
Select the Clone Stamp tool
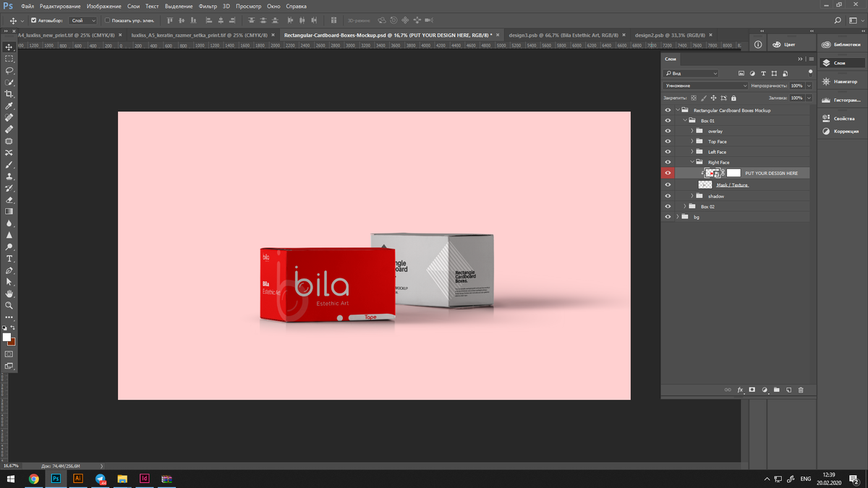9,176
